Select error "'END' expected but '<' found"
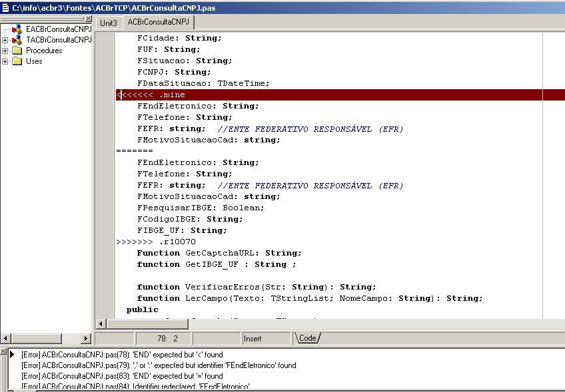Screen dimensions: 565x392 click(x=122, y=355)
